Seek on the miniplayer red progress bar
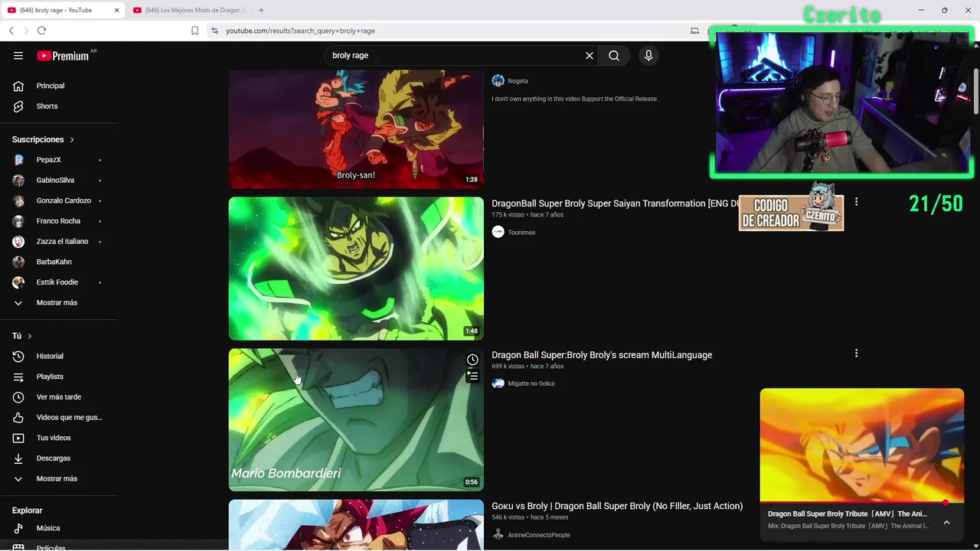980x551 pixels. click(862, 503)
